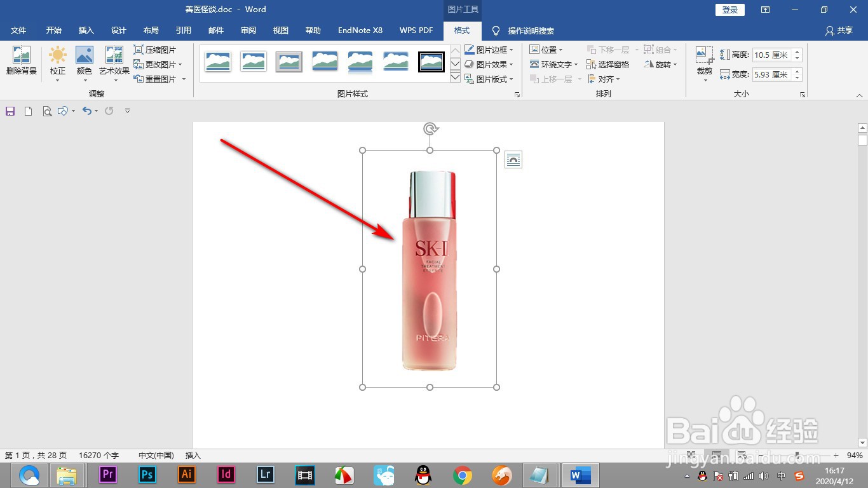Image resolution: width=868 pixels, height=488 pixels.
Task: Open Google Chrome from the taskbar
Action: pyautogui.click(x=462, y=475)
